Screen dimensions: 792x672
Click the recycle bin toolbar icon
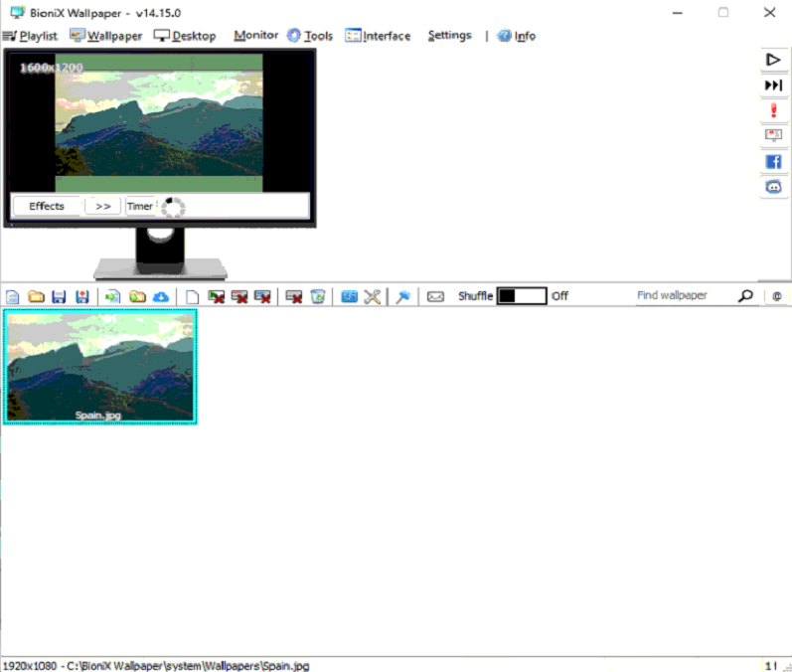pos(317,296)
